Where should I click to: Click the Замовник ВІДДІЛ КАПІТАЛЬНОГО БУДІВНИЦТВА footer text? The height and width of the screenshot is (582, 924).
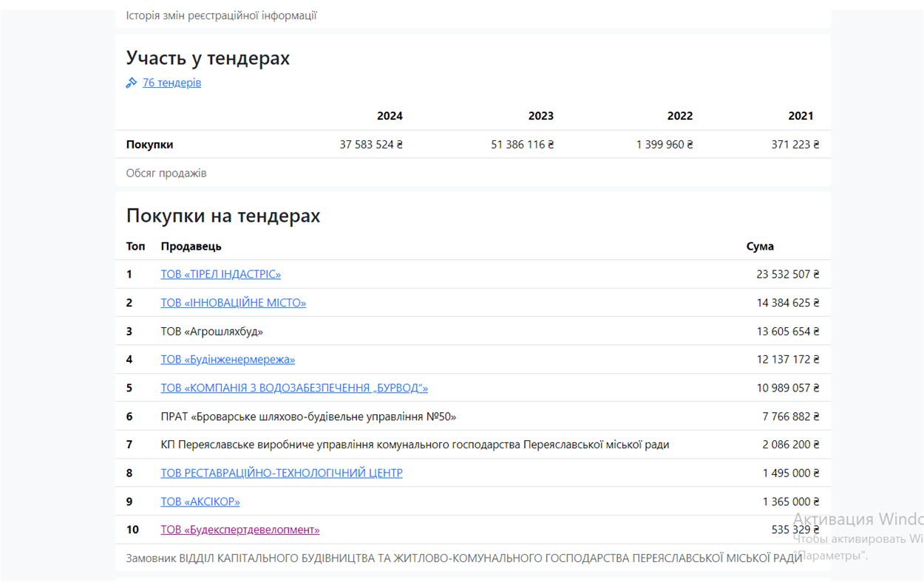point(464,558)
